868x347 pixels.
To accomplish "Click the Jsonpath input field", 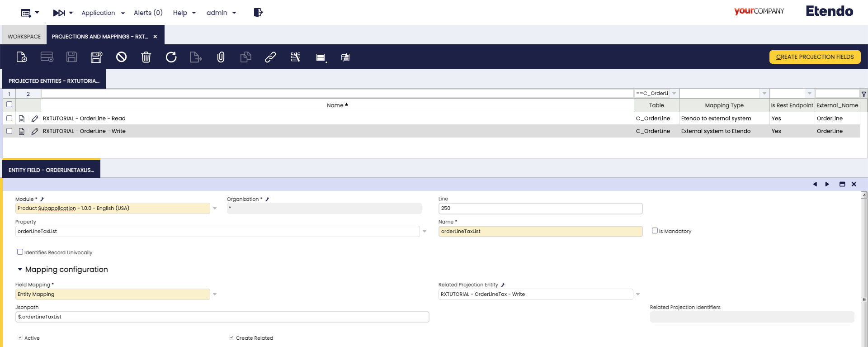I will (x=222, y=317).
